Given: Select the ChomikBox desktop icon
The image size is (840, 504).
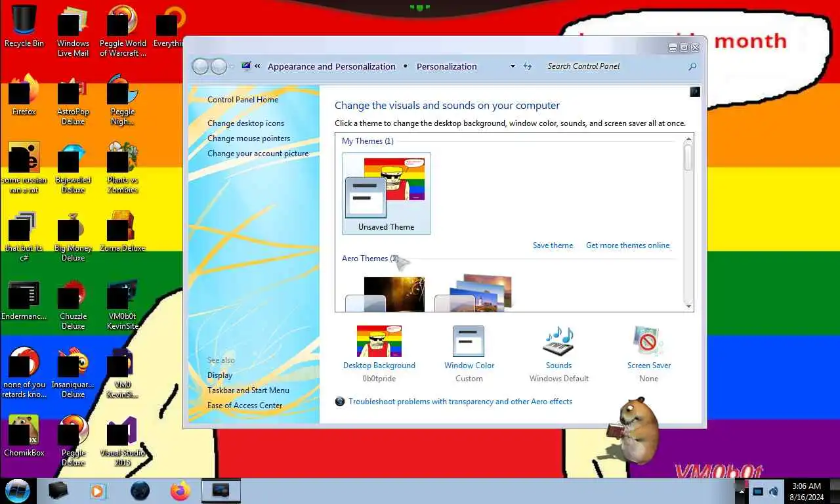Looking at the screenshot, I should coord(24,435).
